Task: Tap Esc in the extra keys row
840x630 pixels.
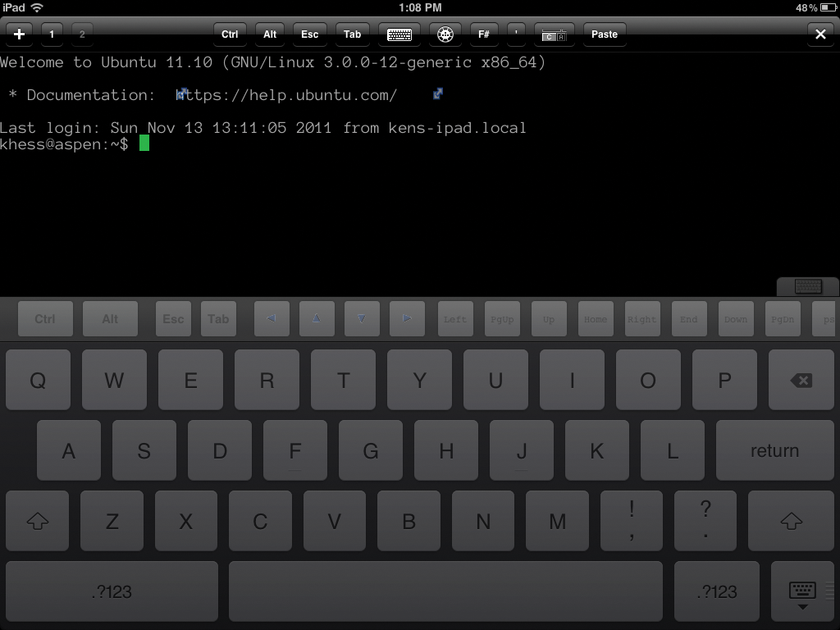Action: tap(173, 319)
